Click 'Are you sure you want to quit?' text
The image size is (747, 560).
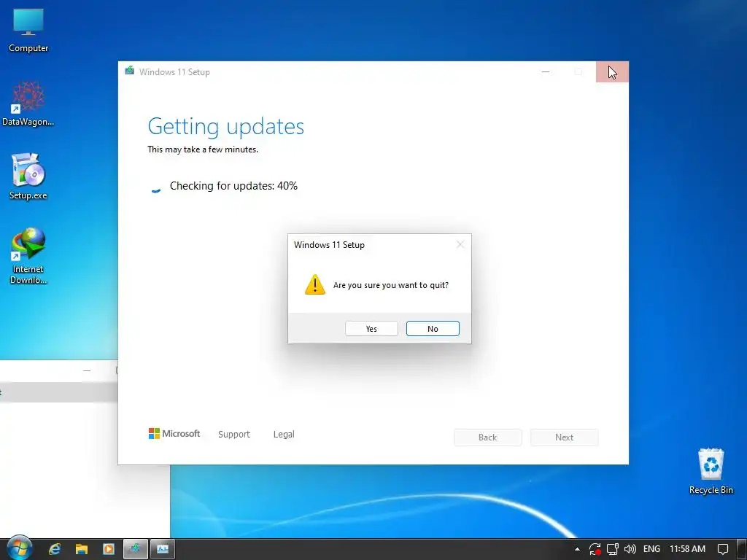click(x=391, y=285)
